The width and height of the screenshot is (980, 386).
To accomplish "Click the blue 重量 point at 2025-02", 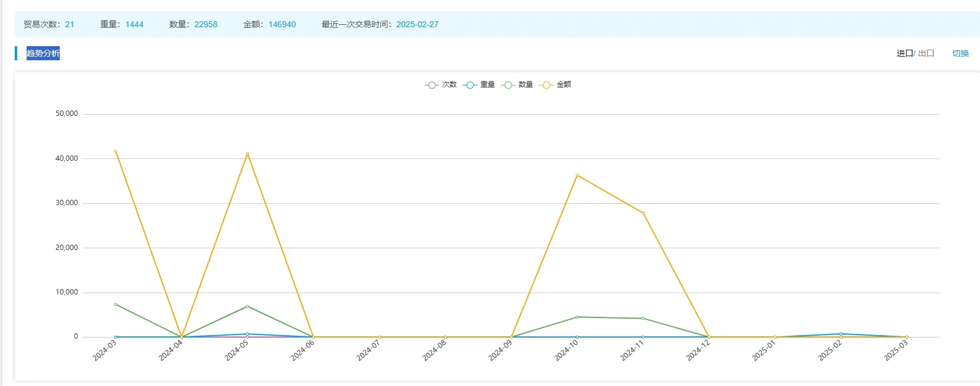I will pyautogui.click(x=840, y=334).
